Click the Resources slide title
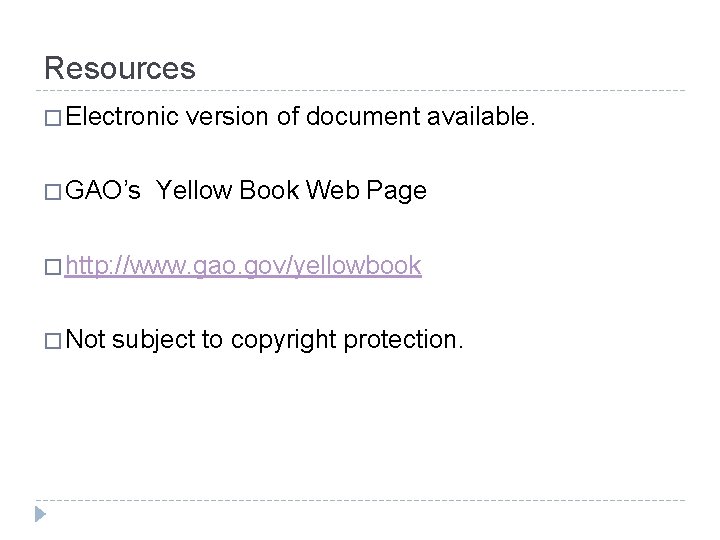This screenshot has height=540, width=720. (120, 68)
